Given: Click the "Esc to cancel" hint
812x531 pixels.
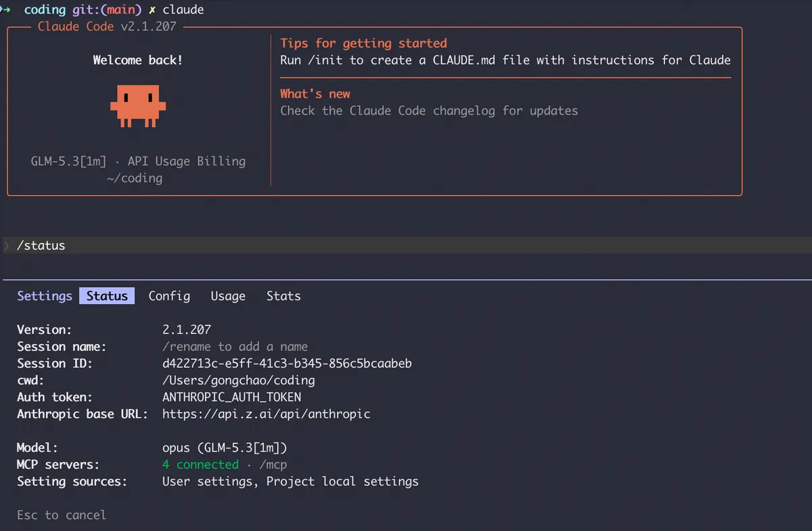Looking at the screenshot, I should click(x=62, y=515).
